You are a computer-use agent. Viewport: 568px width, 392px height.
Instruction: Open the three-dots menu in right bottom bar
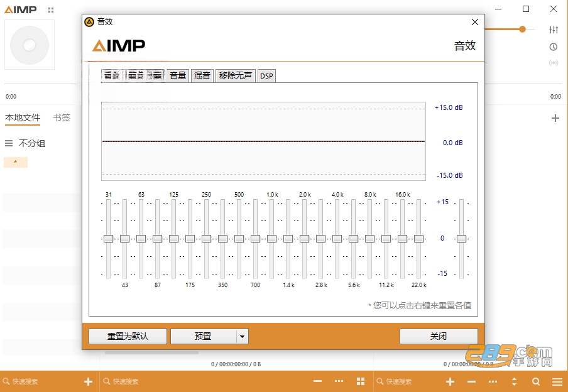click(493, 381)
